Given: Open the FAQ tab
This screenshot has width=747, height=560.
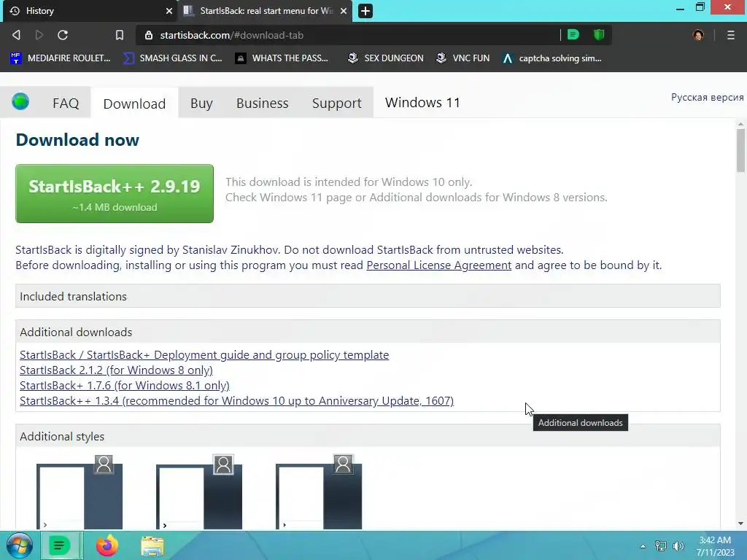Looking at the screenshot, I should (66, 103).
